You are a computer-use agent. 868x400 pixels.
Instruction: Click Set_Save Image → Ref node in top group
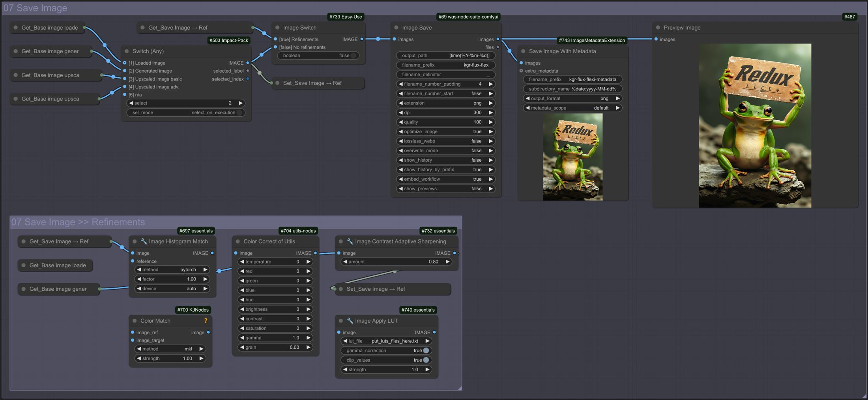(x=318, y=83)
